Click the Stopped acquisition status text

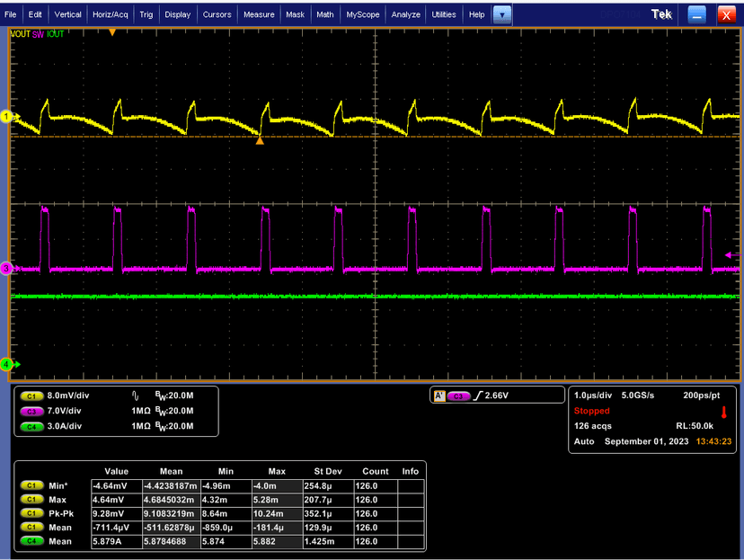tap(591, 411)
